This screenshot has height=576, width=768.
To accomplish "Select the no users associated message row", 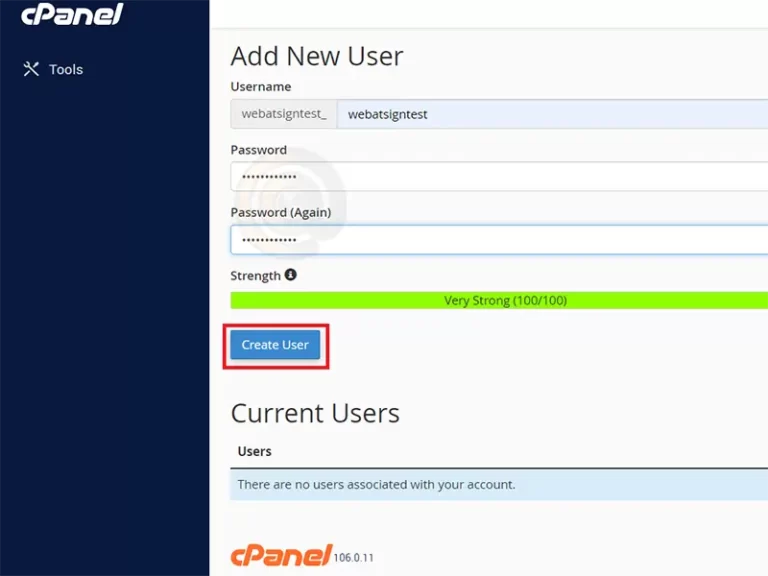I will click(x=500, y=484).
